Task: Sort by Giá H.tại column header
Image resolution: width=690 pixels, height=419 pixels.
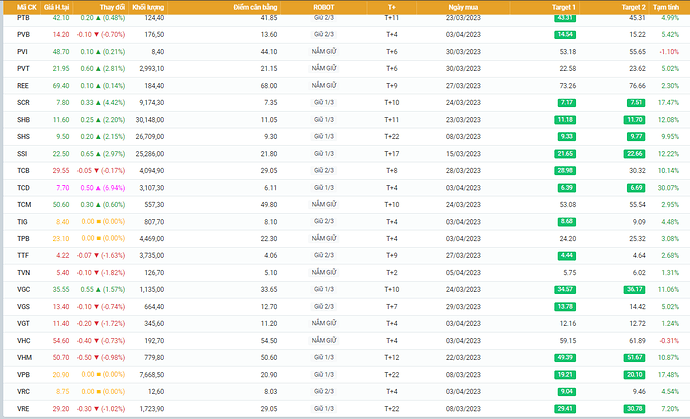Action: click(x=58, y=6)
